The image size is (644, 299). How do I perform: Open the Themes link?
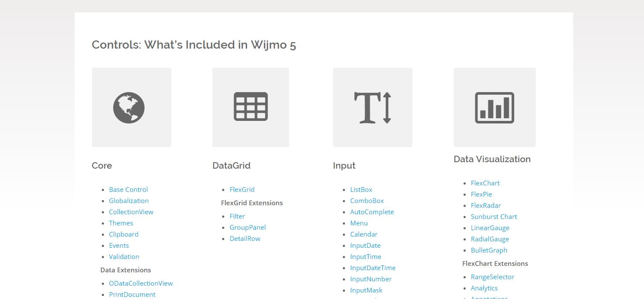[x=121, y=223]
